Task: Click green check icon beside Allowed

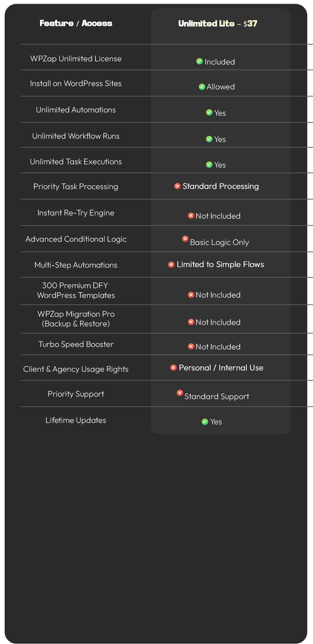Action: tap(202, 86)
